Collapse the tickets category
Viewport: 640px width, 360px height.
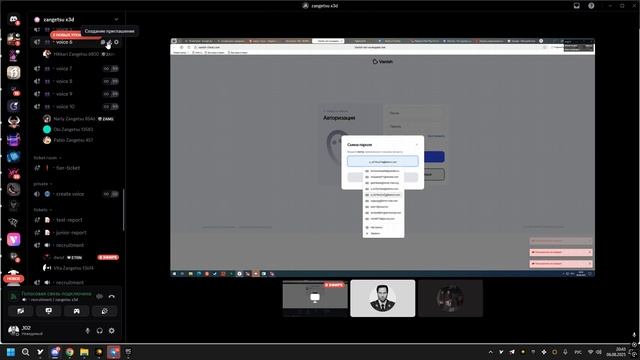tap(42, 210)
